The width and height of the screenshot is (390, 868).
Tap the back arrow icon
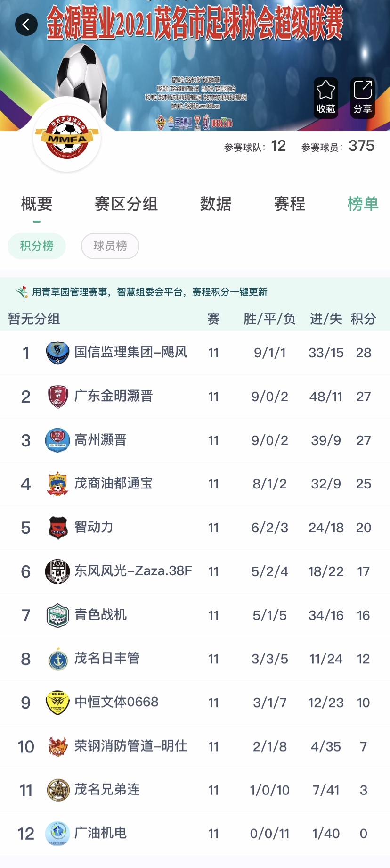(26, 25)
